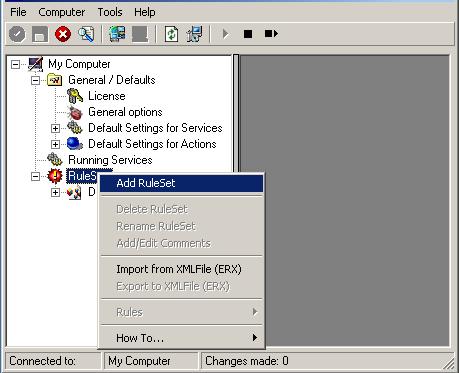Click the 'Connected to:' status bar label
The height and width of the screenshot is (373, 459).
pyautogui.click(x=43, y=361)
